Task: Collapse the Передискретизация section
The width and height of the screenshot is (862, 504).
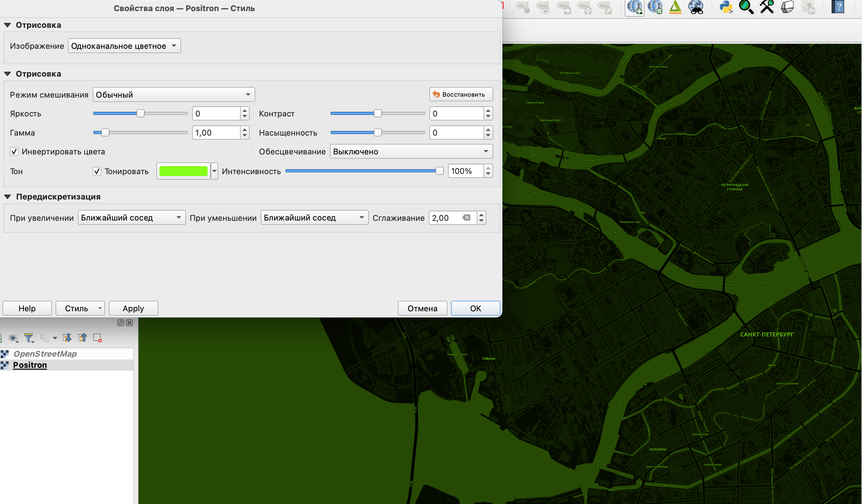Action: pyautogui.click(x=7, y=197)
